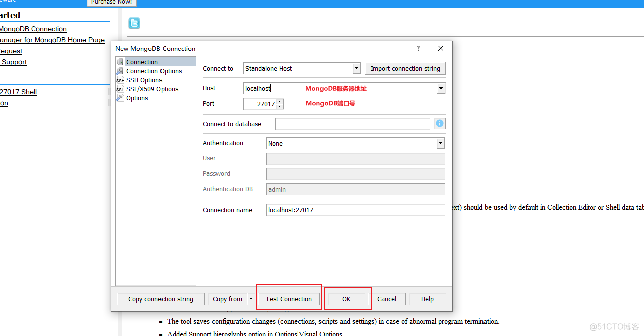Open the Authentication dropdown
The image size is (644, 336).
coord(440,143)
